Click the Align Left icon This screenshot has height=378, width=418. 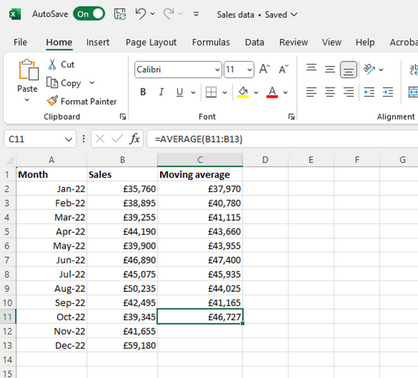click(x=311, y=92)
